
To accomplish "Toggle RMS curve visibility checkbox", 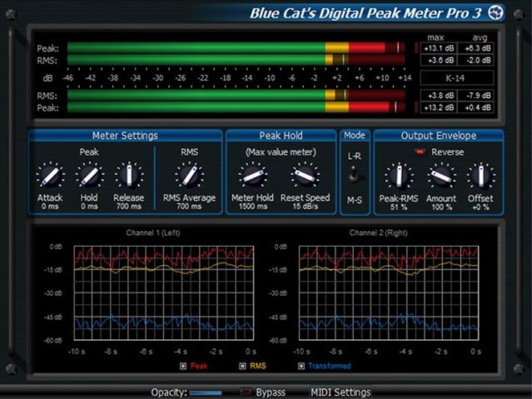I will pos(243,366).
